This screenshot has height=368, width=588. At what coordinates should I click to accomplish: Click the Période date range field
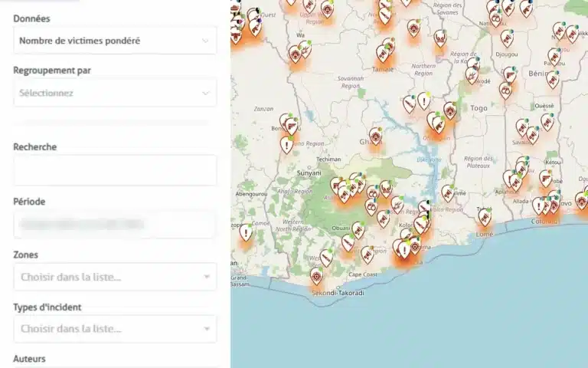point(115,224)
